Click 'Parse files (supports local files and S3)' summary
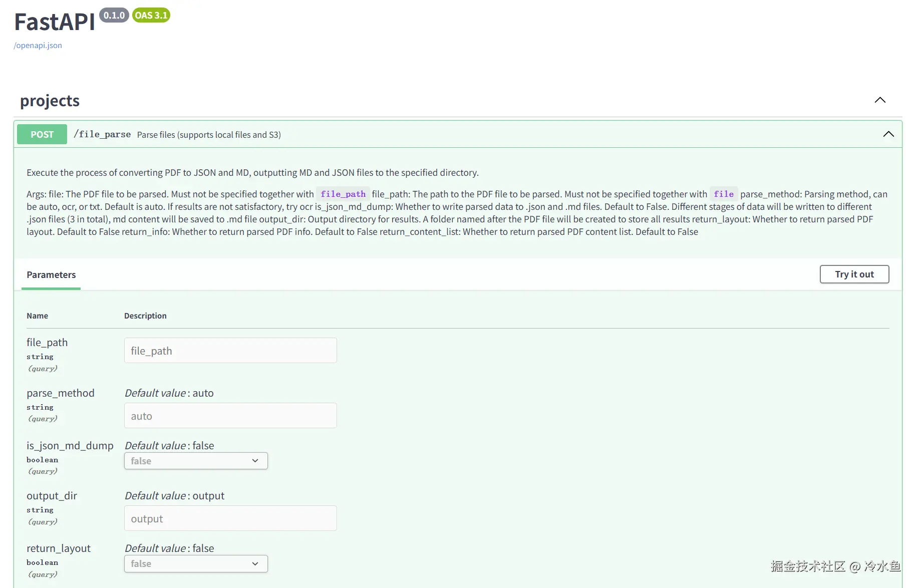The height and width of the screenshot is (588, 916). point(209,135)
